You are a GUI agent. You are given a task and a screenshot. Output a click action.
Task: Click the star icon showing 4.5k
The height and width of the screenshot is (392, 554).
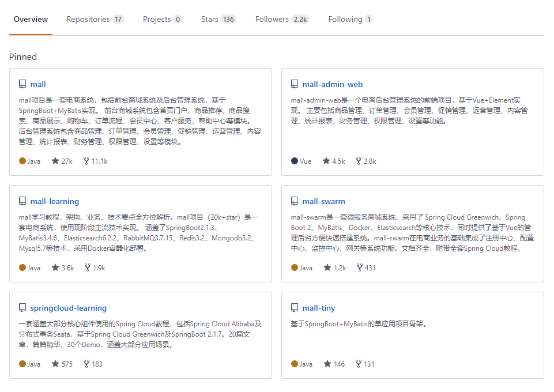(326, 161)
